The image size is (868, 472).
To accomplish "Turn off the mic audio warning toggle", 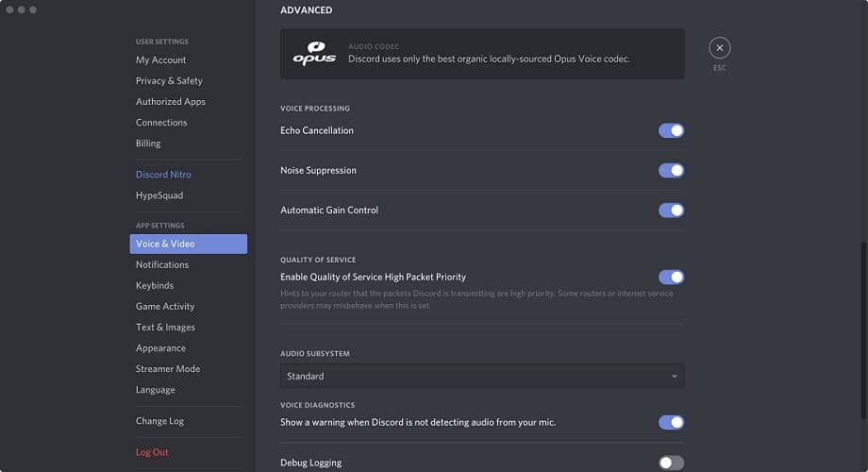I will pyautogui.click(x=671, y=422).
